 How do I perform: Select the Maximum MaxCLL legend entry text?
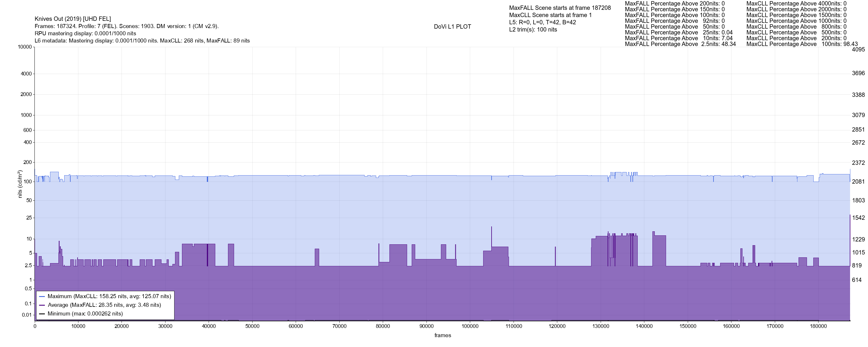tap(109, 296)
